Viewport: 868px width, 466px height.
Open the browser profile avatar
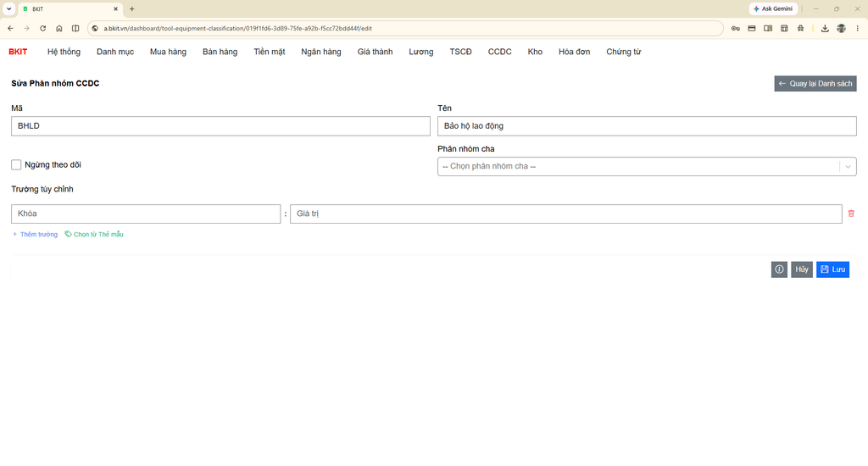point(841,28)
